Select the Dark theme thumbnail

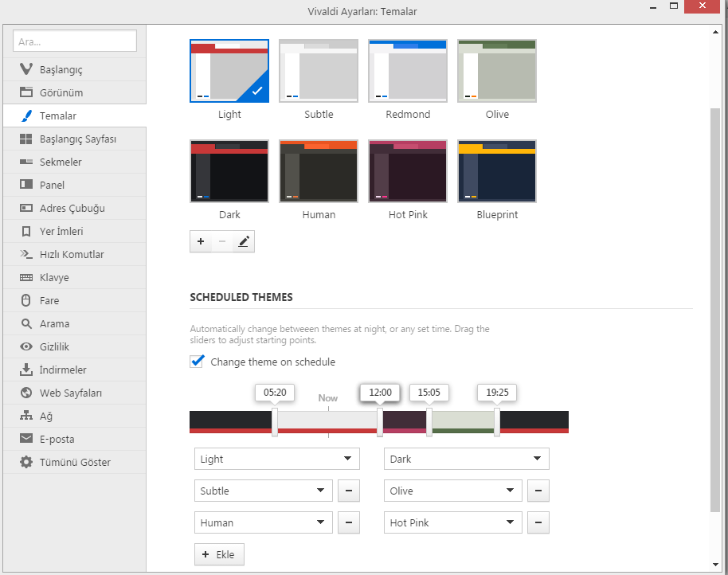229,171
